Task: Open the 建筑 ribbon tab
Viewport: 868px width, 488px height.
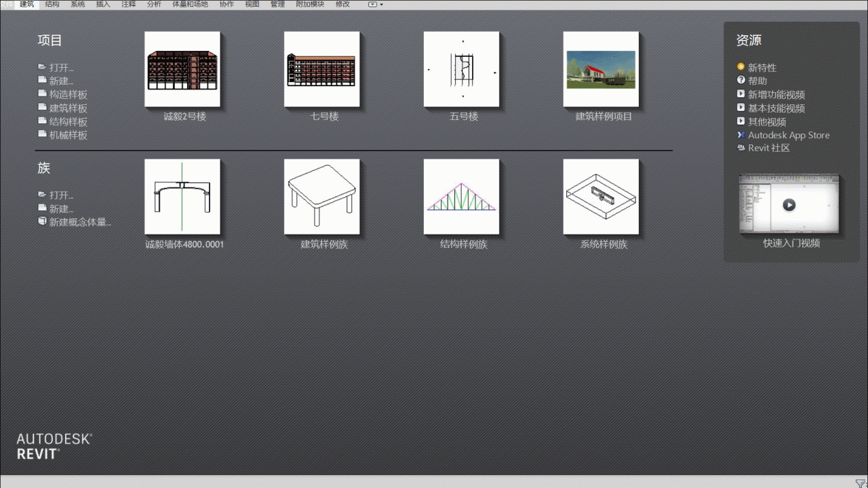Action: pyautogui.click(x=26, y=4)
